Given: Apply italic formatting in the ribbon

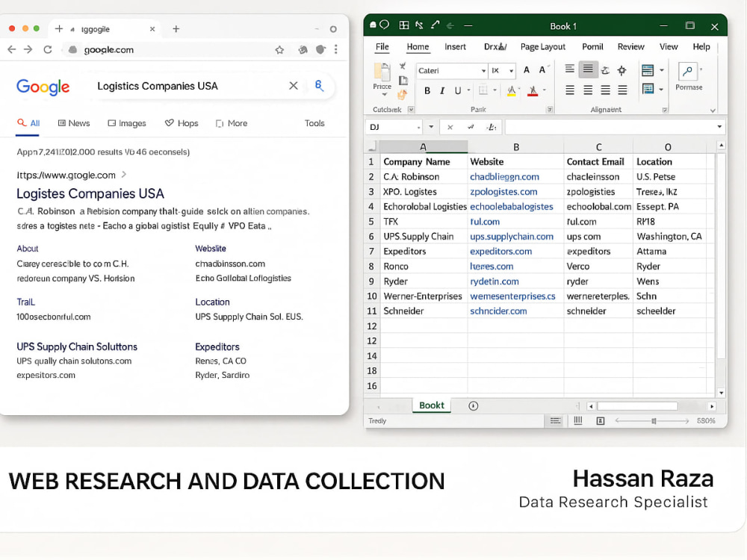Looking at the screenshot, I should click(x=442, y=90).
